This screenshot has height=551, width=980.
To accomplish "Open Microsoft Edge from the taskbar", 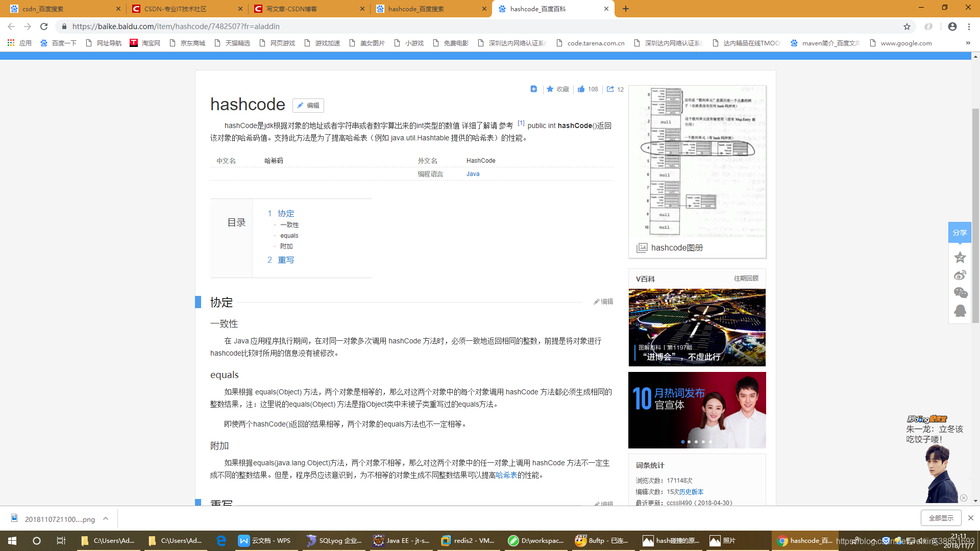I will click(x=221, y=541).
